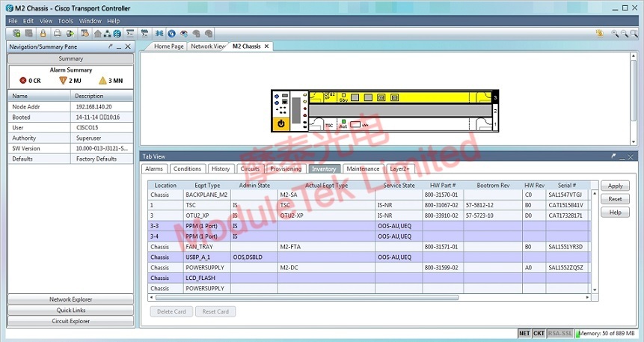
Task: Open the Provisioning tab
Action: (x=286, y=169)
